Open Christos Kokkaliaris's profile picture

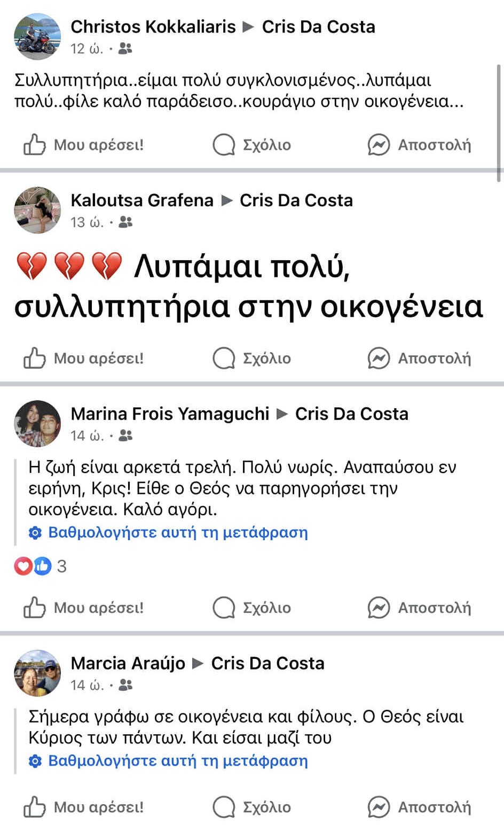[37, 36]
